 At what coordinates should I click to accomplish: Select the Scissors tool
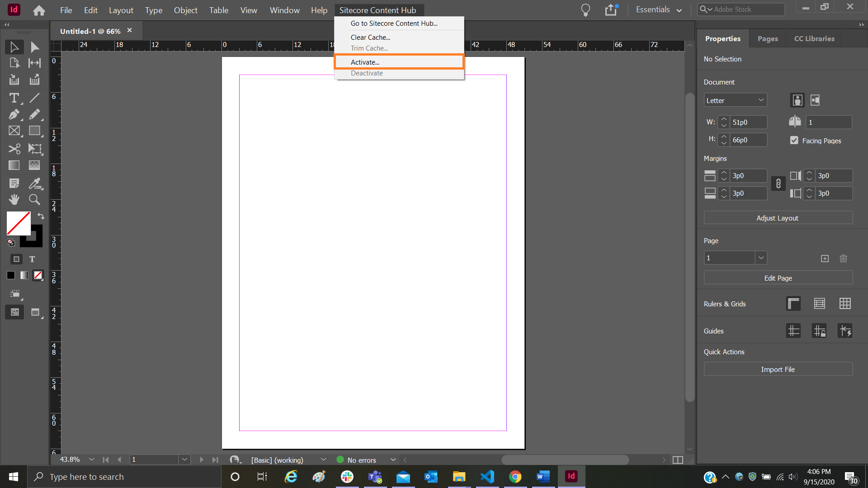tap(14, 149)
